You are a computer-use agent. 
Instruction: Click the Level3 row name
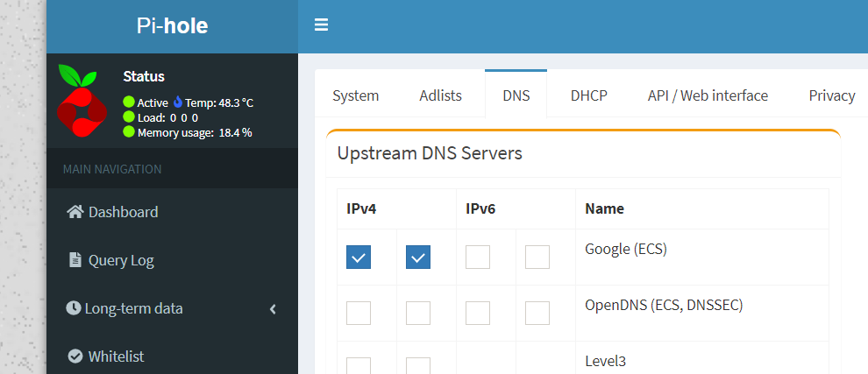tap(606, 361)
